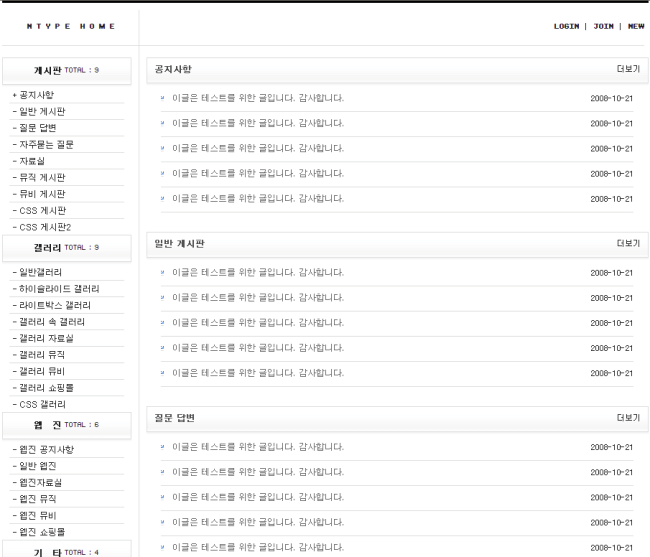Open the NEW link in header
650x557 pixels.
(x=636, y=26)
